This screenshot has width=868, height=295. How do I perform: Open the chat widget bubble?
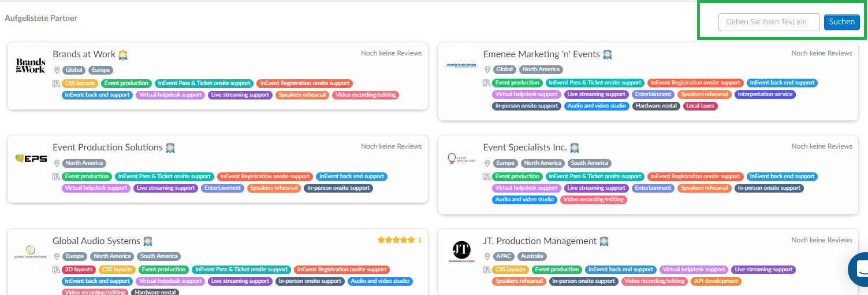[860, 269]
